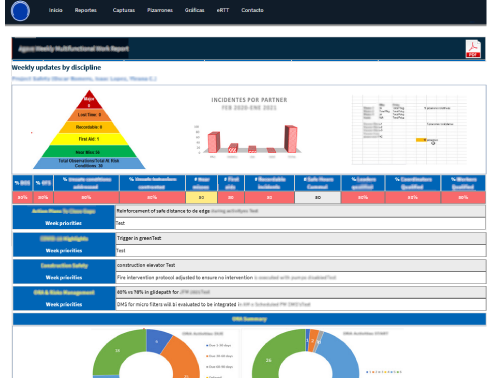Click the orange segment of left donut chart
This screenshot has height=378, width=493.
coord(182,358)
